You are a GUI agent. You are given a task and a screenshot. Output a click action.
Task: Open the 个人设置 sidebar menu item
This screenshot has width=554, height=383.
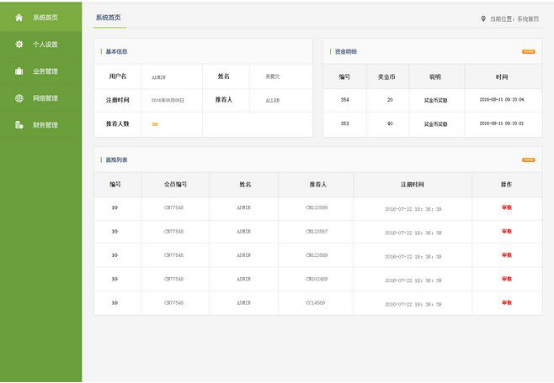pyautogui.click(x=41, y=45)
